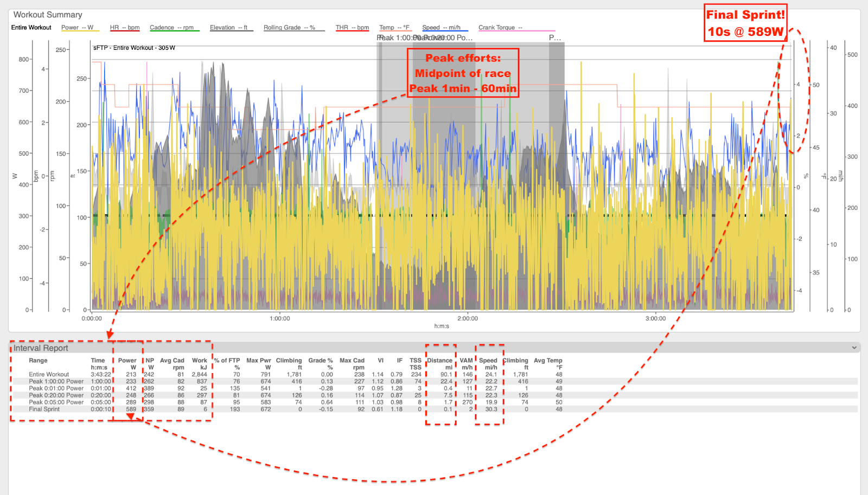Click the Workout Summary chart title

click(x=48, y=15)
